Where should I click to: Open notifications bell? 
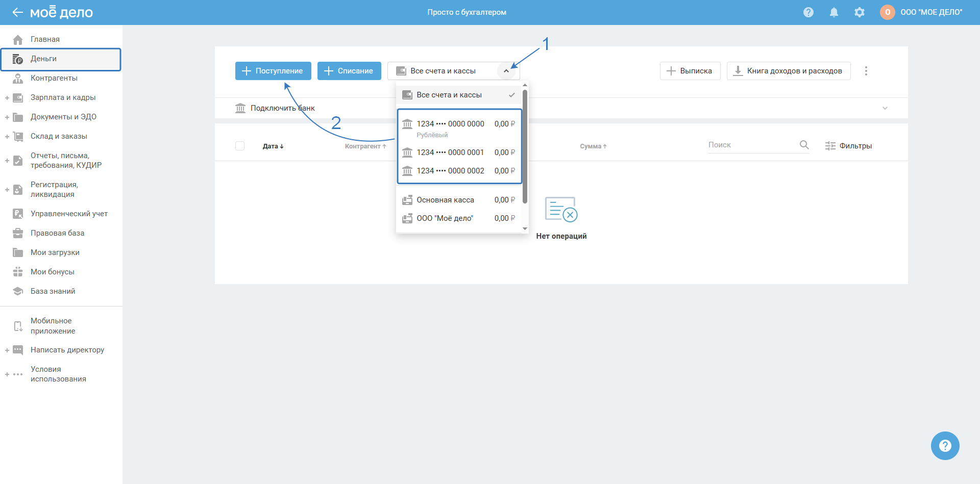(834, 12)
